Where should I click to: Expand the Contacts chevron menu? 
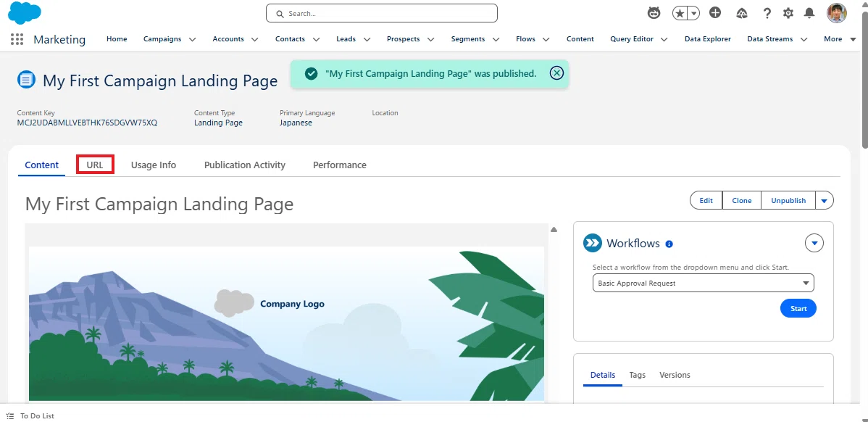pos(316,39)
